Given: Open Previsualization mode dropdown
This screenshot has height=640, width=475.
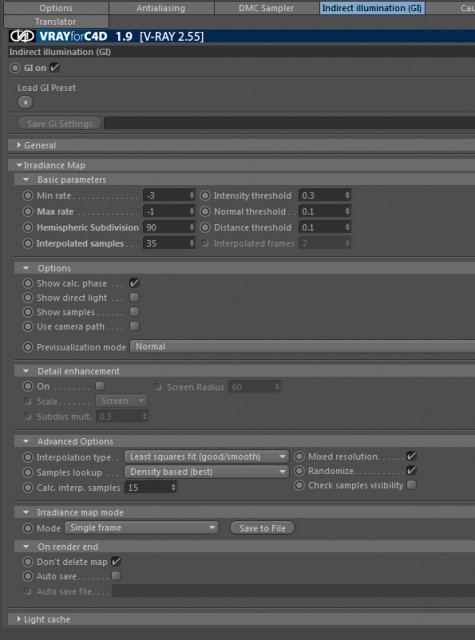Looking at the screenshot, I should click(302, 347).
